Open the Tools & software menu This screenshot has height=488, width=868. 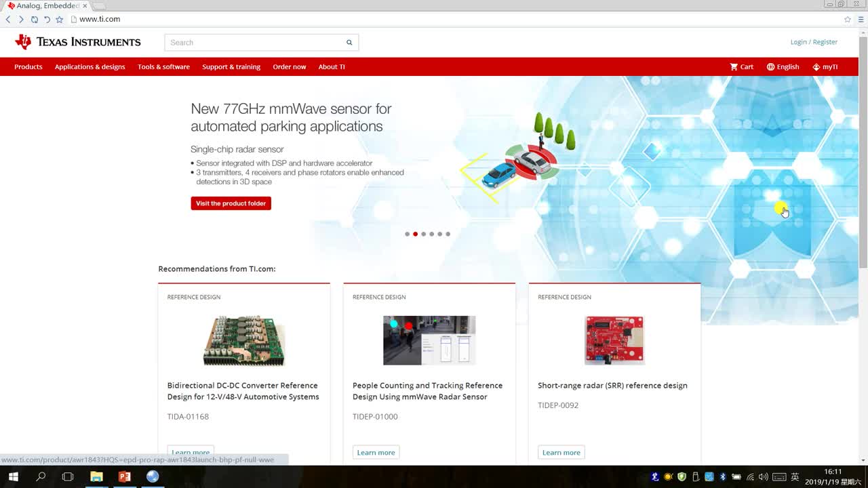pos(163,67)
